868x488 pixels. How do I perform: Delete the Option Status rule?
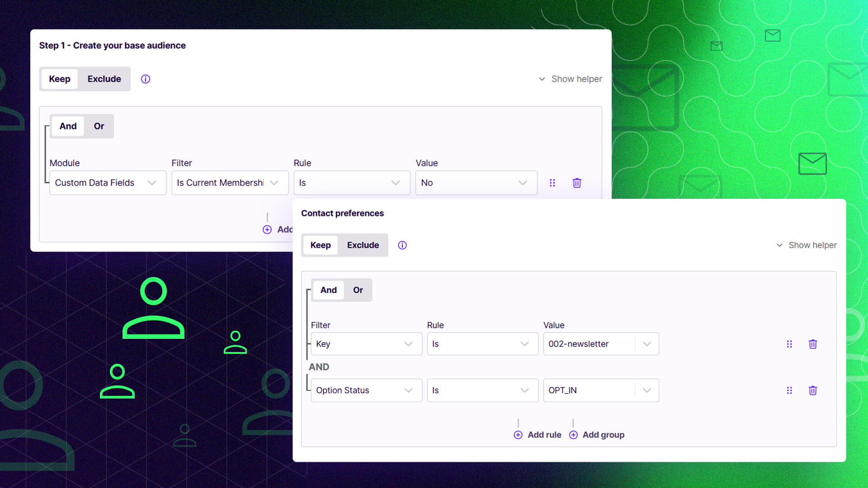tap(812, 390)
